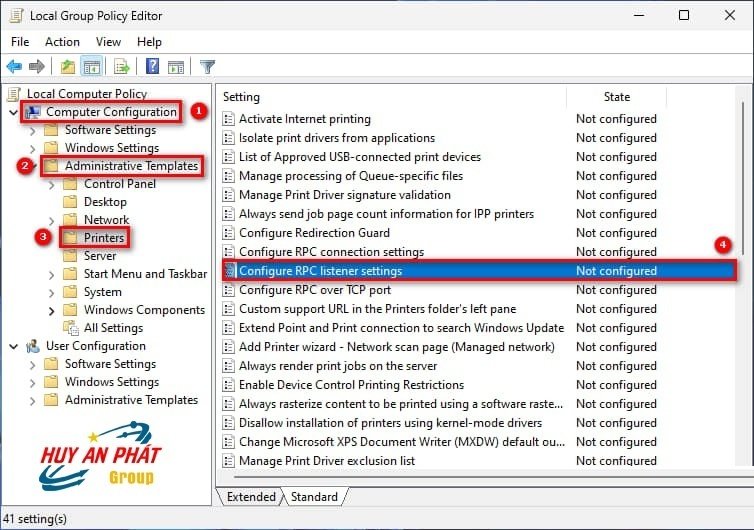The image size is (754, 530).
Task: Open the Help toolbar question-mark icon
Action: pos(152,66)
